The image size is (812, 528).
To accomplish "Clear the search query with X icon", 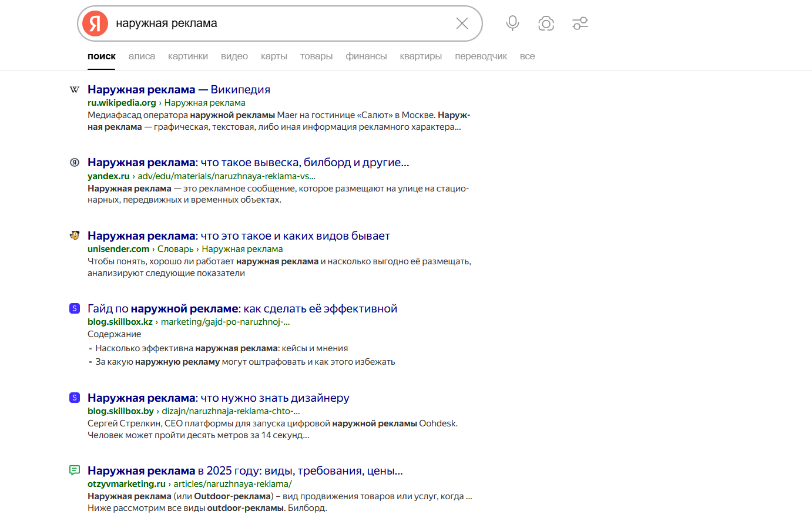I will click(x=462, y=23).
